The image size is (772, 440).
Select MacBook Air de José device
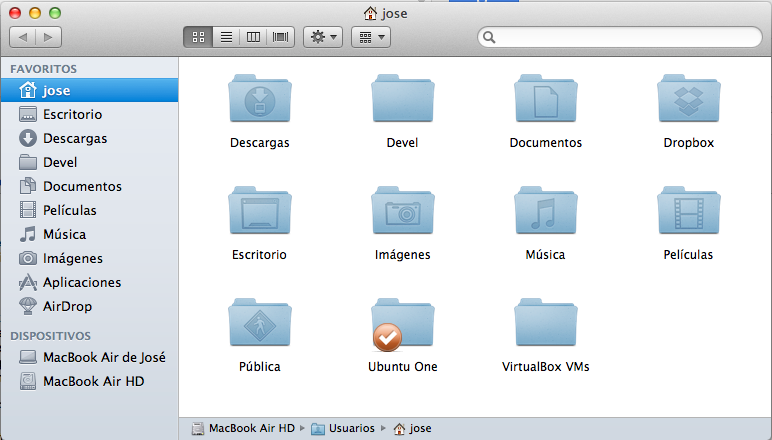pyautogui.click(x=104, y=357)
